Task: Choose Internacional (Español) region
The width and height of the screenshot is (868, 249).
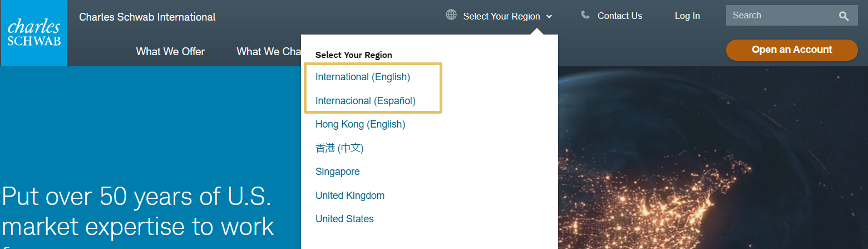Action: pos(366,101)
